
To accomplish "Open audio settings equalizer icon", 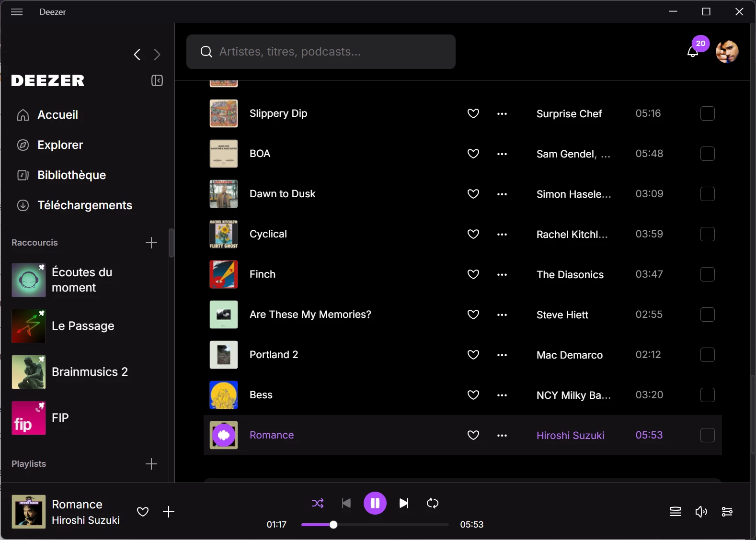I will point(727,512).
